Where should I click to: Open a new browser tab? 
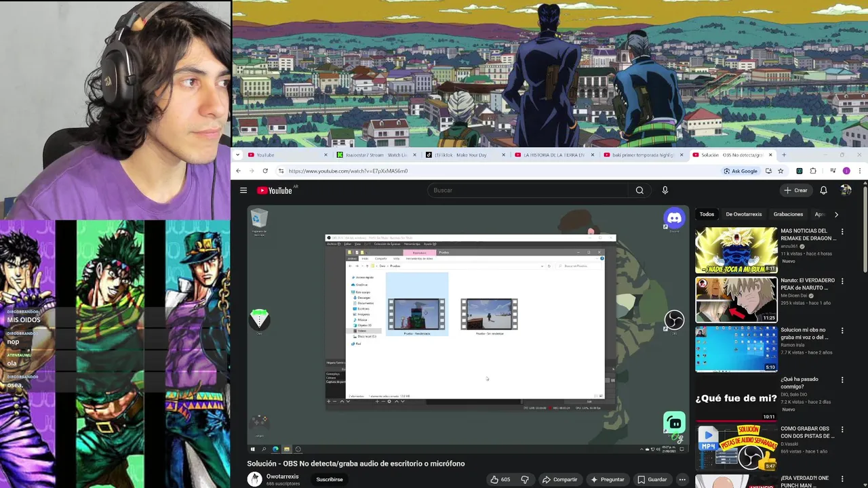pos(784,155)
